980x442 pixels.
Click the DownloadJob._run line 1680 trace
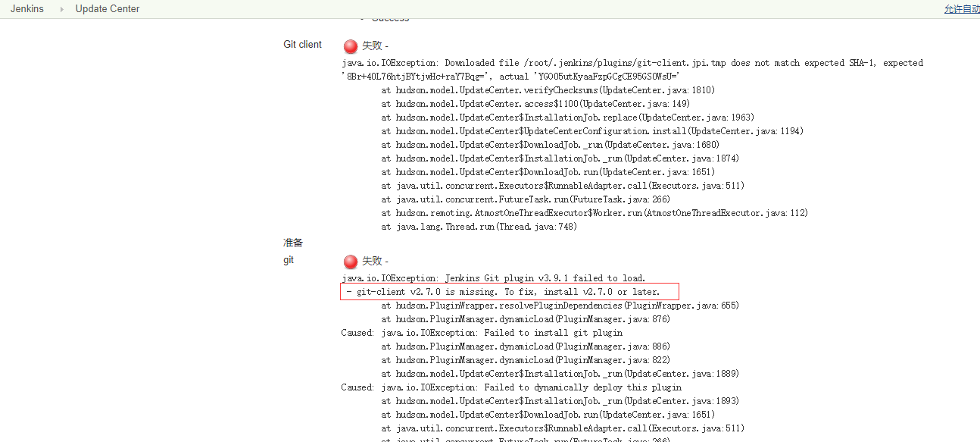551,145
